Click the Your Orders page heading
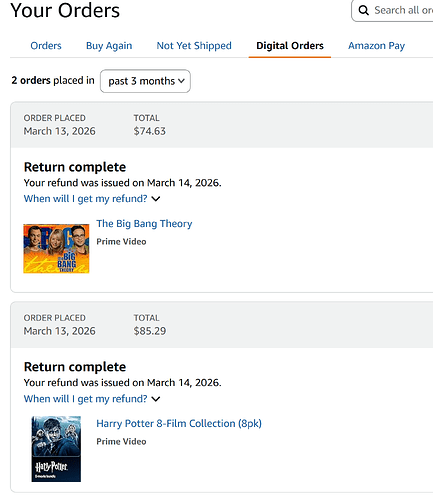This screenshot has height=499, width=433. pyautogui.click(x=65, y=10)
